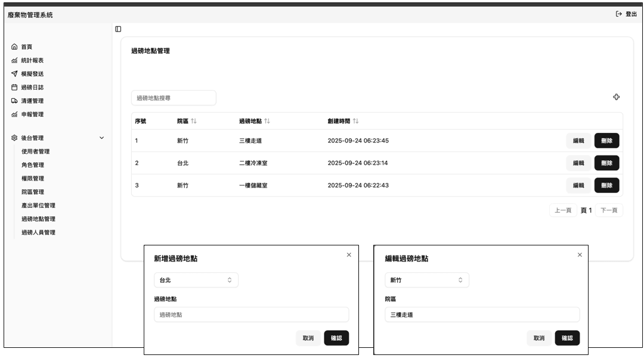Click the 模擬發送 paper plane icon
The image size is (644, 358).
(14, 74)
